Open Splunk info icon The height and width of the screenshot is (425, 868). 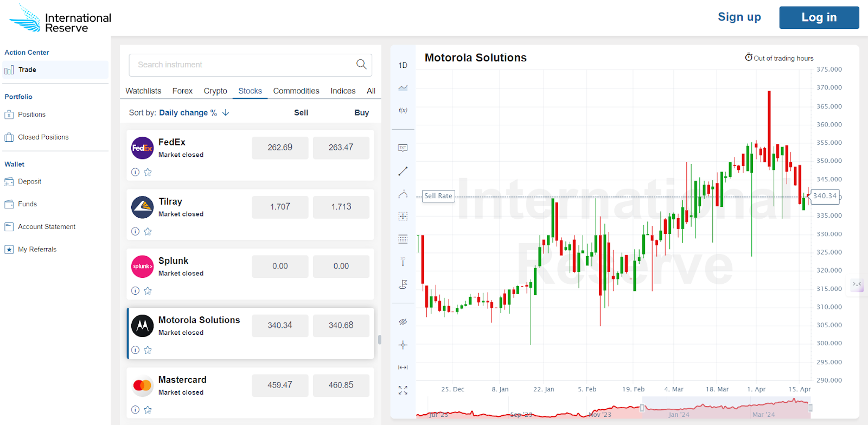pos(135,291)
